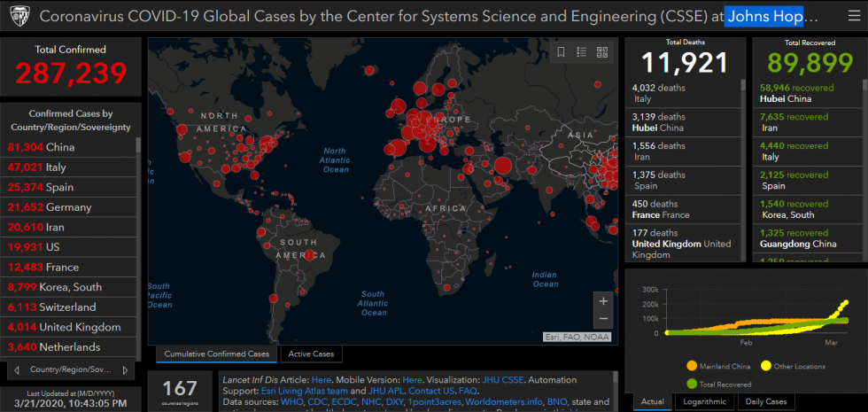This screenshot has height=412, width=868.
Task: Go to next list with right arrow
Action: click(x=126, y=369)
